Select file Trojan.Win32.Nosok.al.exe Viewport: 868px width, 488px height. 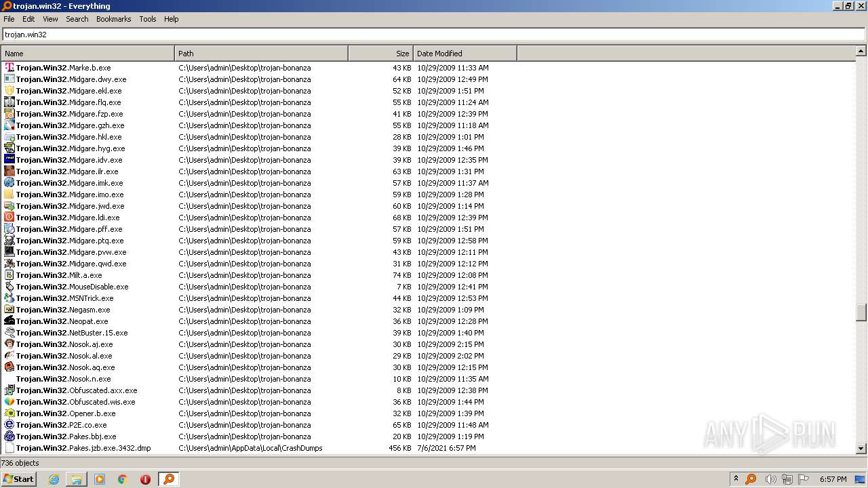[x=64, y=356]
